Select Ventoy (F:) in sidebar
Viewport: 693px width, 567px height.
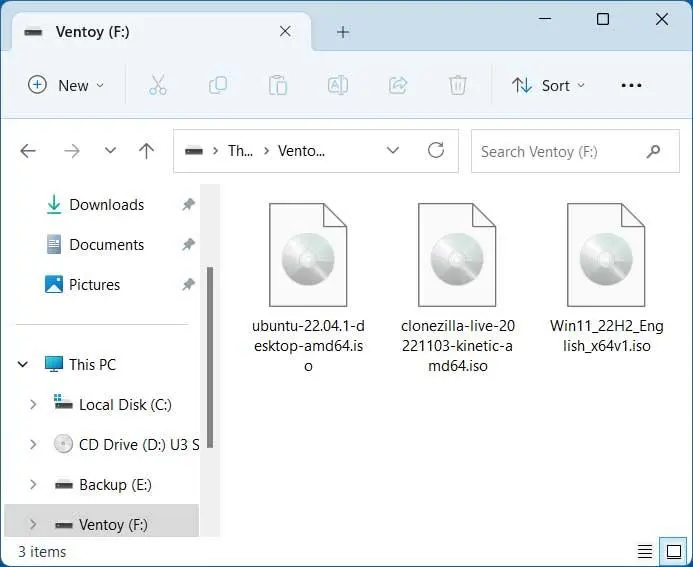[102, 525]
